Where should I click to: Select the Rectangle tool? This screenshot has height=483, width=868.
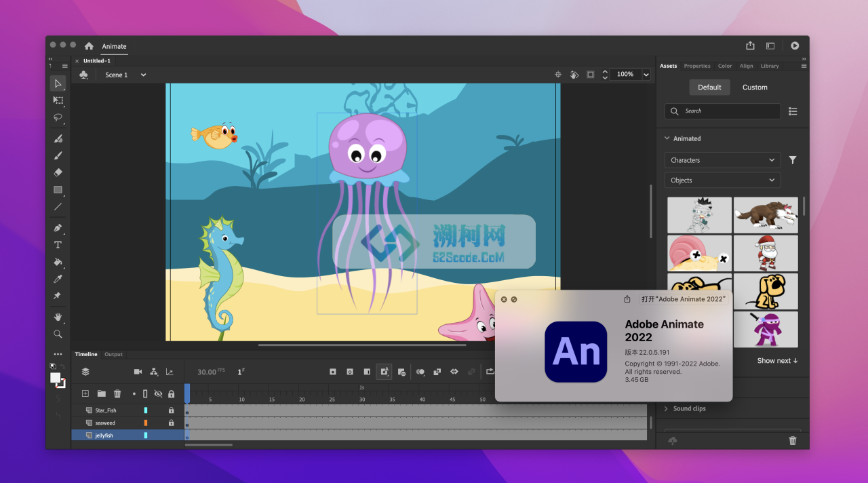click(58, 190)
